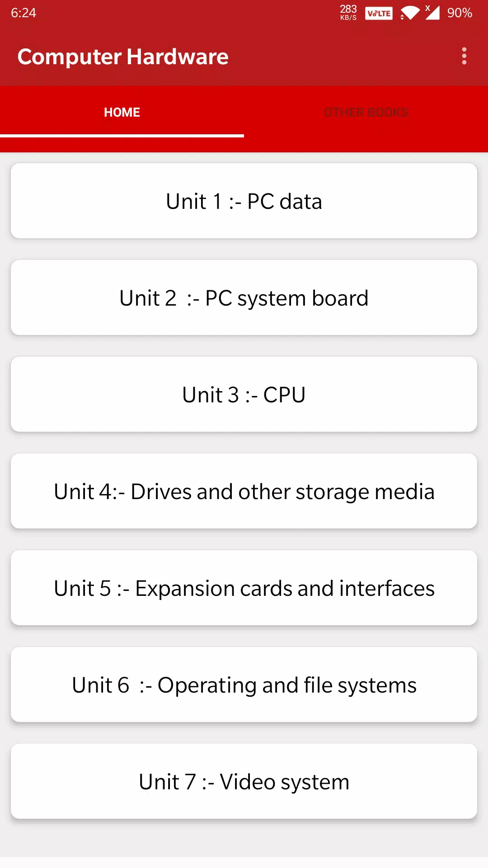Tap the VoLTE status icon

tap(379, 13)
